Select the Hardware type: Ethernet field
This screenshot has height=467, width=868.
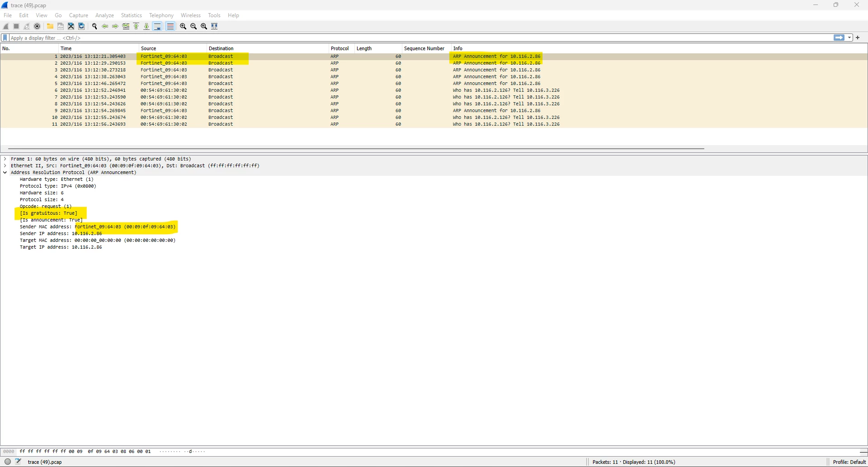pyautogui.click(x=57, y=179)
